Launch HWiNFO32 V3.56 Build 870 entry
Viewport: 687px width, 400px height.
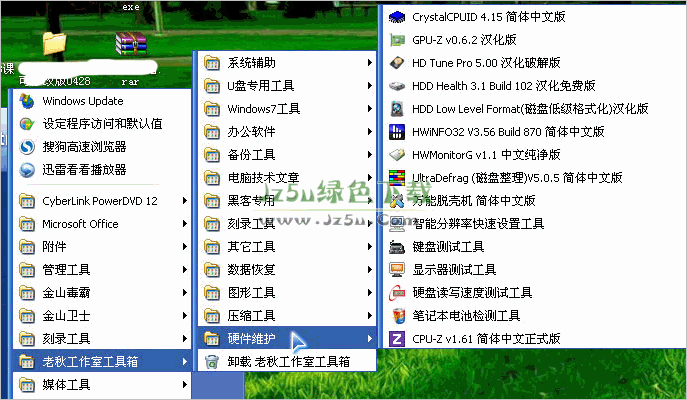(508, 132)
